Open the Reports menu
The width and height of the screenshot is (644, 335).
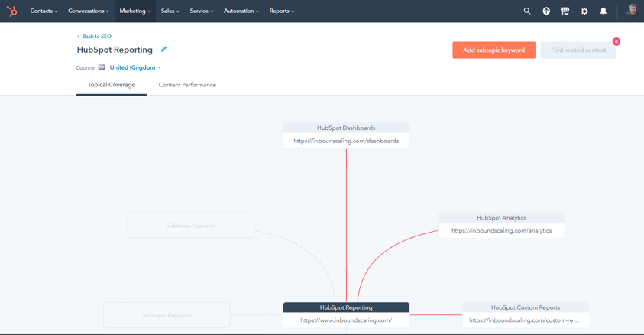[x=281, y=11]
